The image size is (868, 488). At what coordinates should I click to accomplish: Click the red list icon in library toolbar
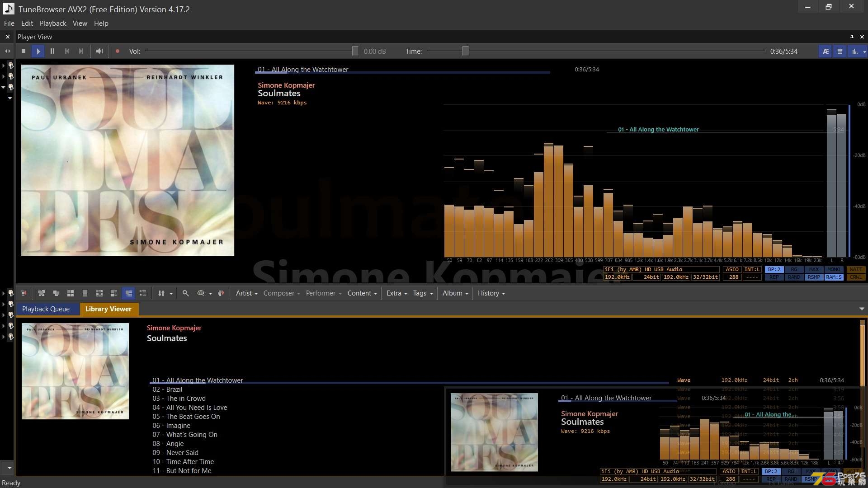pyautogui.click(x=24, y=293)
